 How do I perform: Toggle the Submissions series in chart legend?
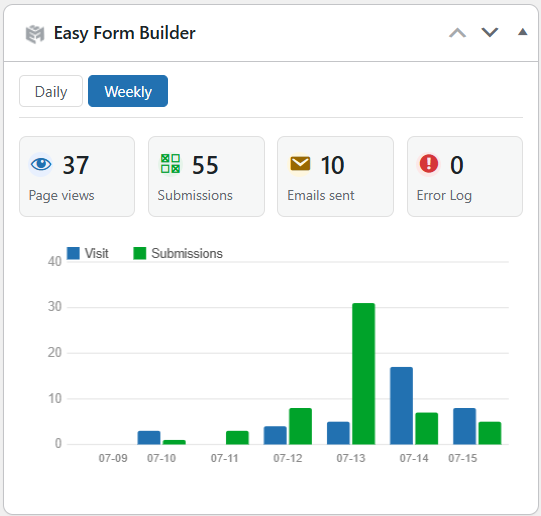coord(178,254)
